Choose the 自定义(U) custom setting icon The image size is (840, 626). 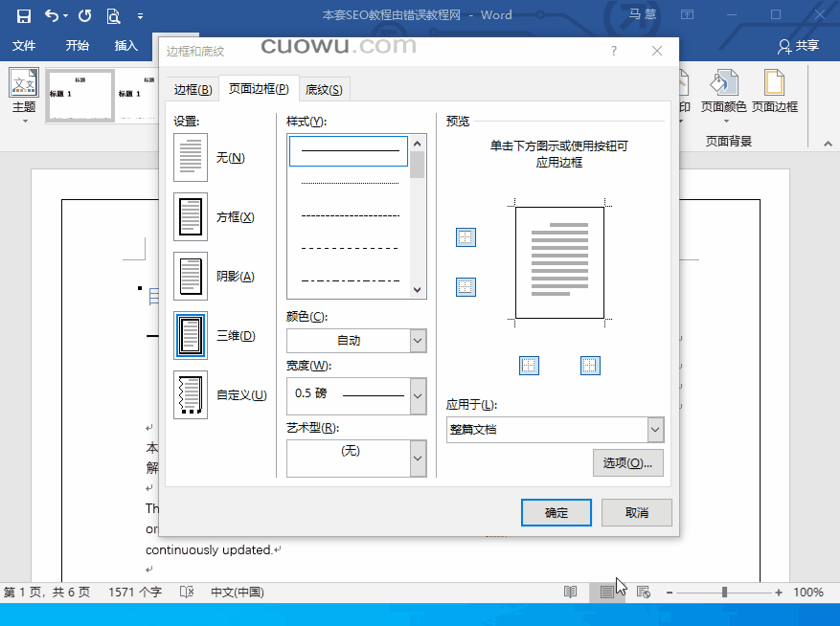(191, 394)
